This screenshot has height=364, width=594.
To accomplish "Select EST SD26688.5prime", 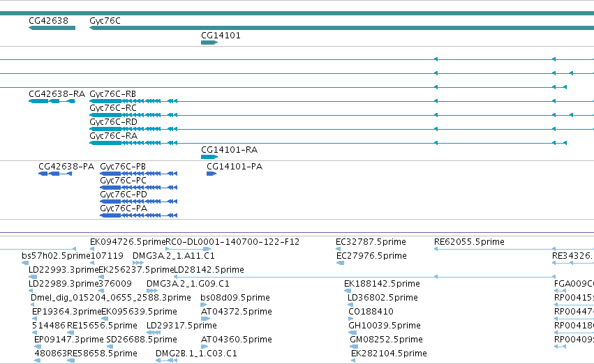I will pos(142,340).
